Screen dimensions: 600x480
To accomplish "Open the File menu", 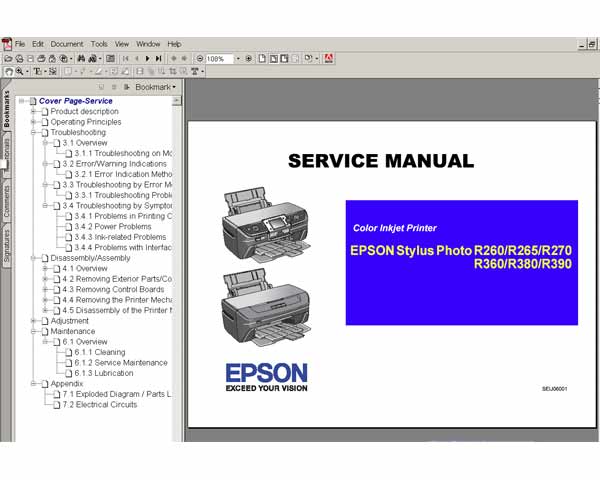I will point(20,44).
